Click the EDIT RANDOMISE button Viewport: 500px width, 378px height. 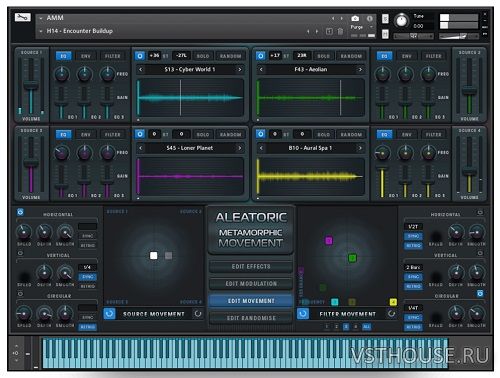[x=251, y=318]
